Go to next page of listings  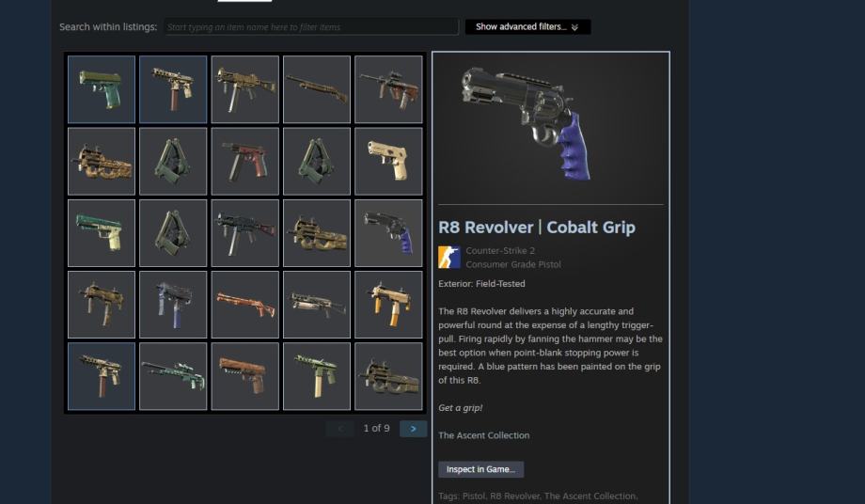[413, 429]
